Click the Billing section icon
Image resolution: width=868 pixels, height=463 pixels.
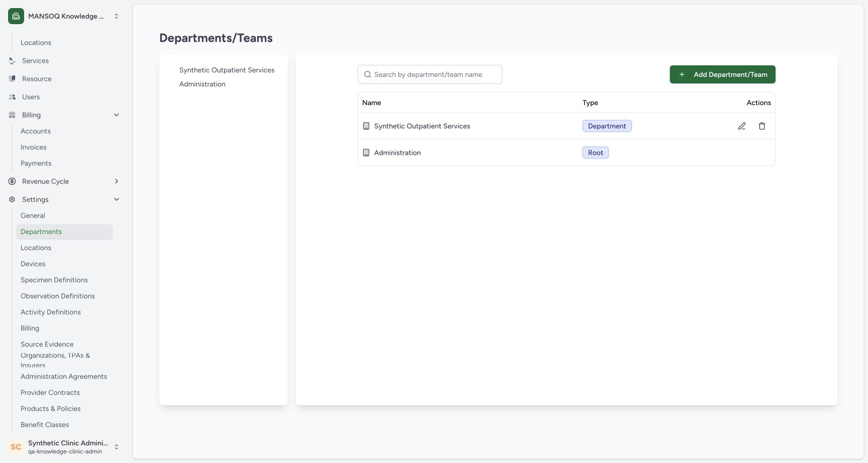pyautogui.click(x=12, y=115)
